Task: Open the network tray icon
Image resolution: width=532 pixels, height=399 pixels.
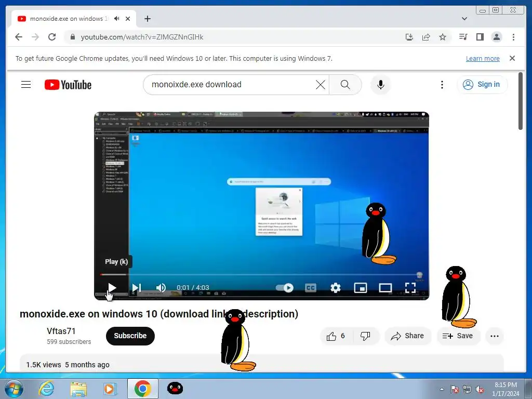Action: (x=467, y=390)
